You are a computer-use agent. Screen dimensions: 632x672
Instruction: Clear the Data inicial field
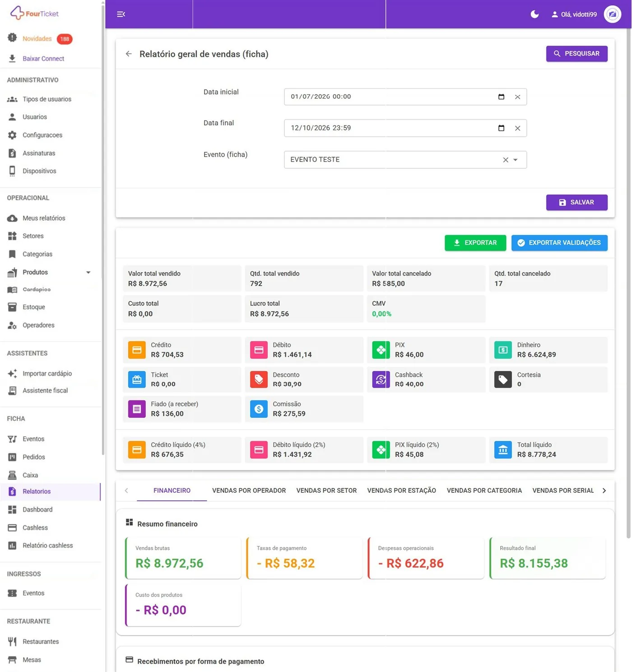coord(518,97)
